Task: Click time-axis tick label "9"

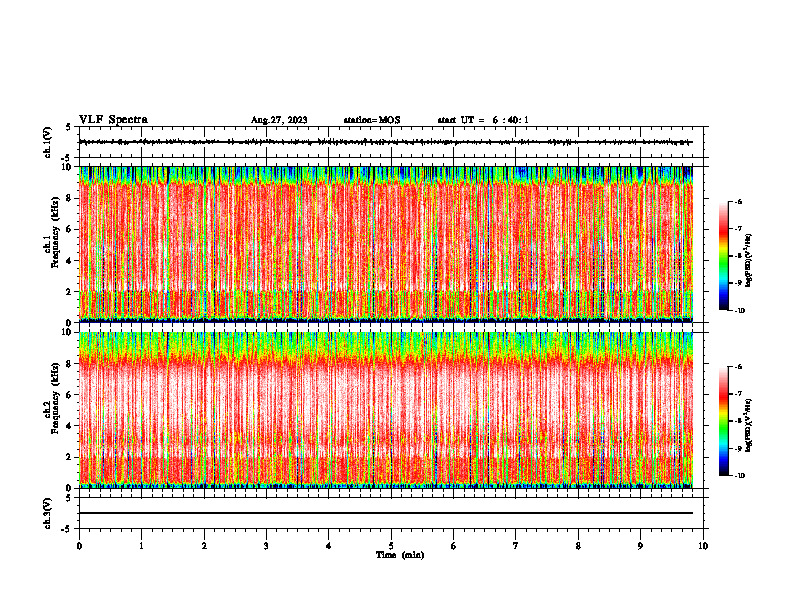Action: [640, 546]
